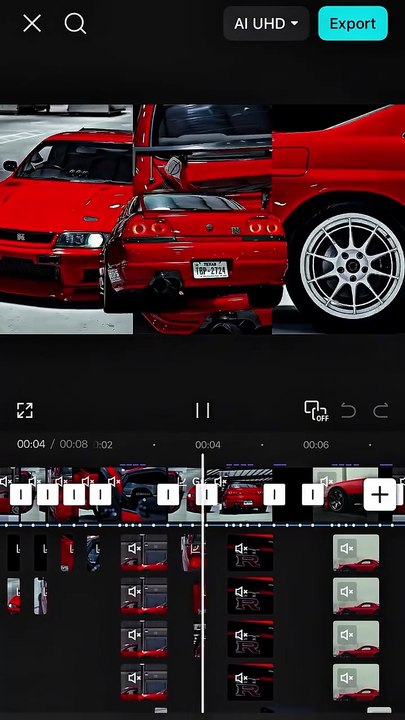Image resolution: width=405 pixels, height=720 pixels.
Task: Toggle mute on first-track gray side-car overlay
Action: [x=347, y=548]
